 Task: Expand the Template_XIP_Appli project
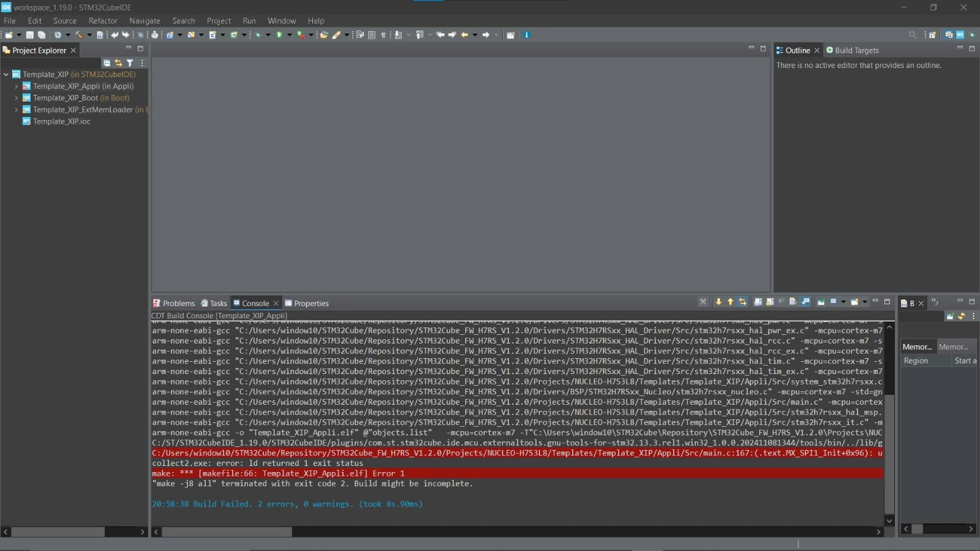tap(17, 86)
